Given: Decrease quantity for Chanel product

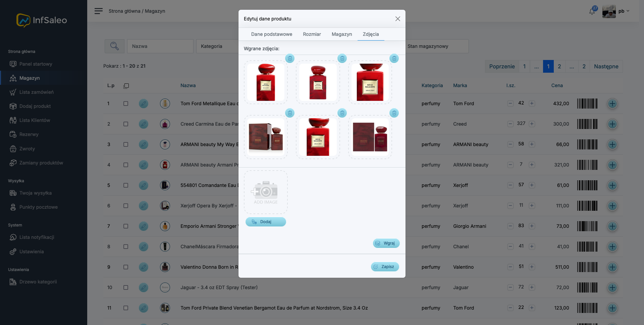Looking at the screenshot, I should tap(511, 247).
